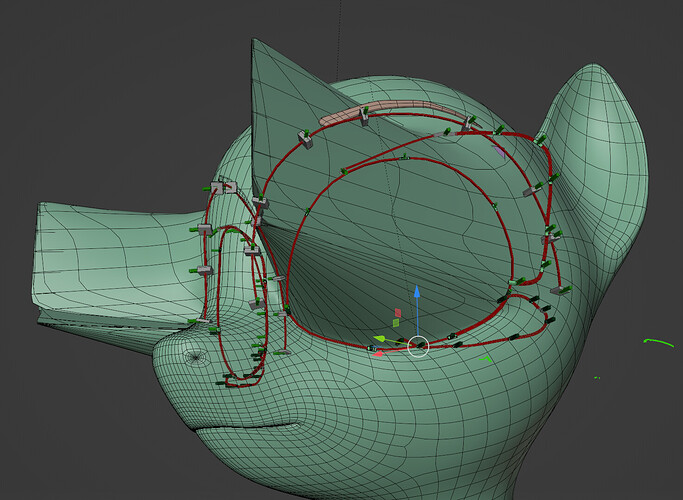The image size is (683, 500).
Task: Select the white circle at gizmo center
Action: (x=419, y=347)
